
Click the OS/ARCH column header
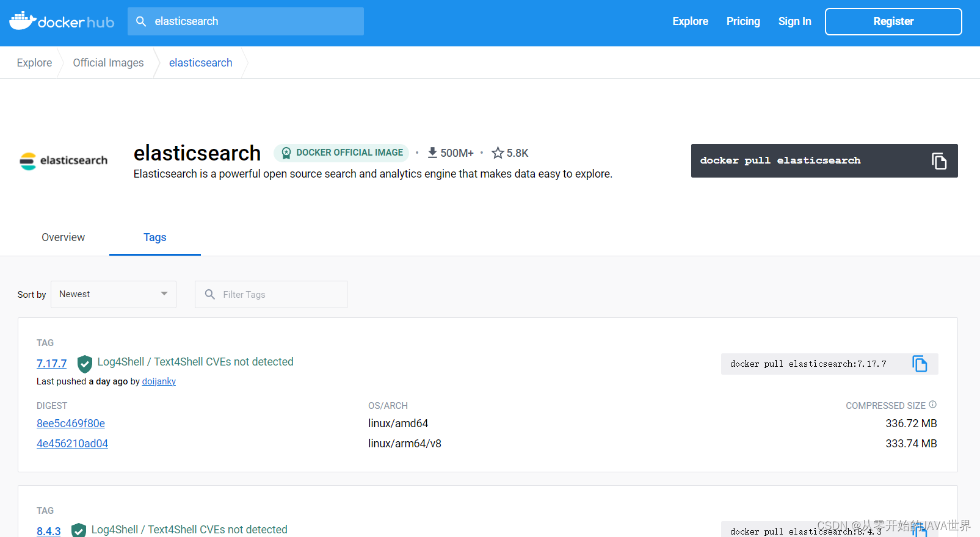pos(388,406)
